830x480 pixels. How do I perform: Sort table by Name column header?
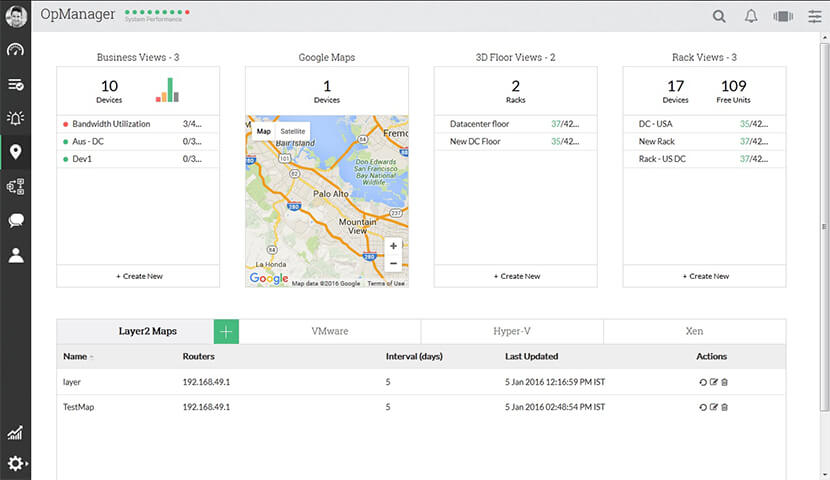pyautogui.click(x=75, y=356)
